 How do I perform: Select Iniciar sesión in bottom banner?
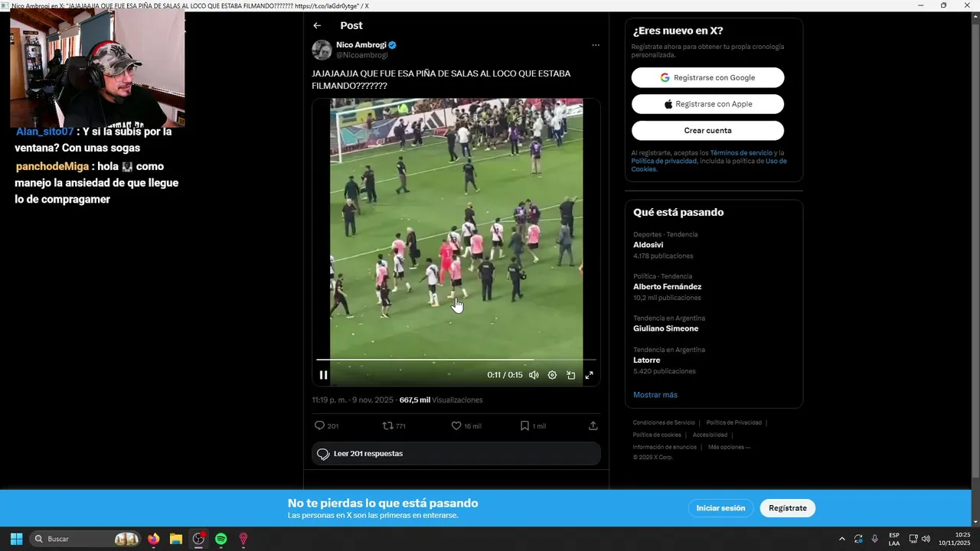(x=720, y=508)
